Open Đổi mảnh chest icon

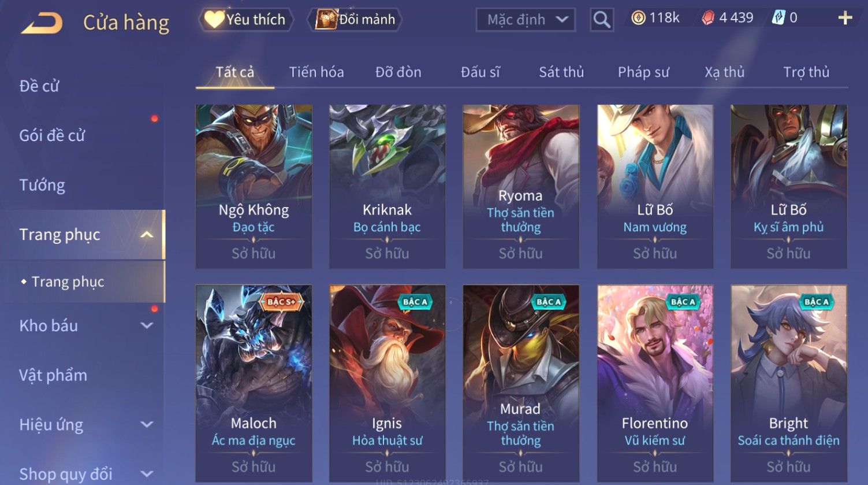pyautogui.click(x=326, y=20)
